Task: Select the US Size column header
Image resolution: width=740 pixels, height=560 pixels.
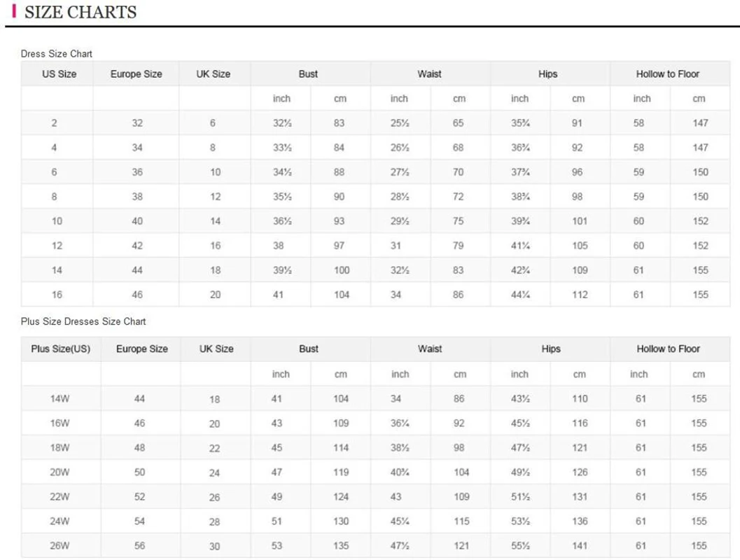Action: coord(60,73)
